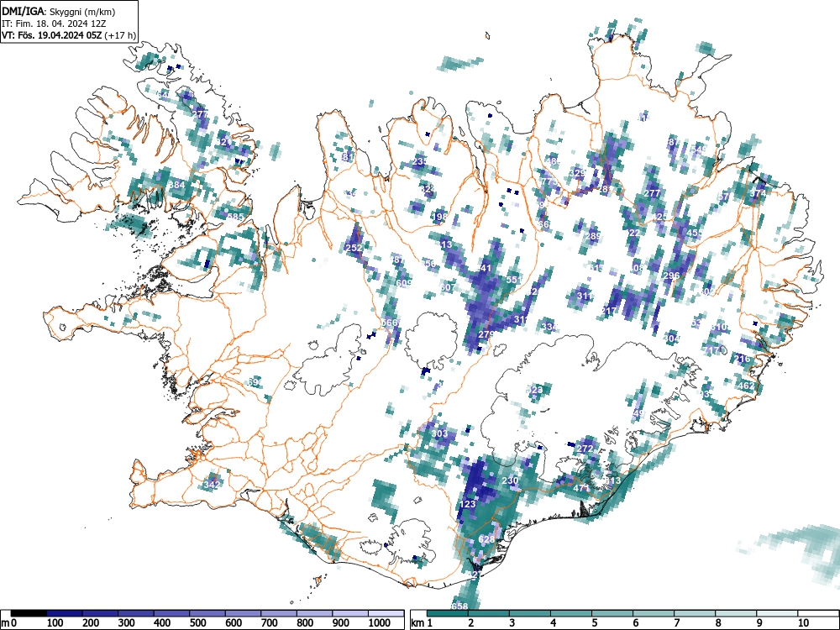840x630 pixels.
Task: Click the visibility value "252" on the map
Action: click(x=354, y=248)
